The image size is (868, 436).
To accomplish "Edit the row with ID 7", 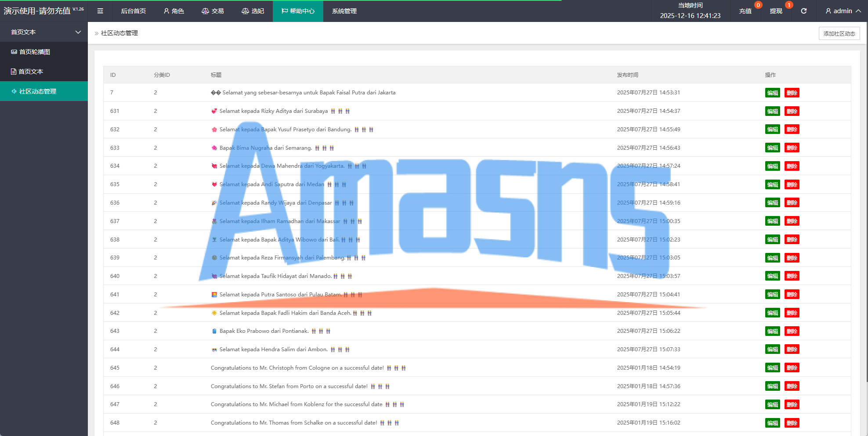I will click(773, 93).
